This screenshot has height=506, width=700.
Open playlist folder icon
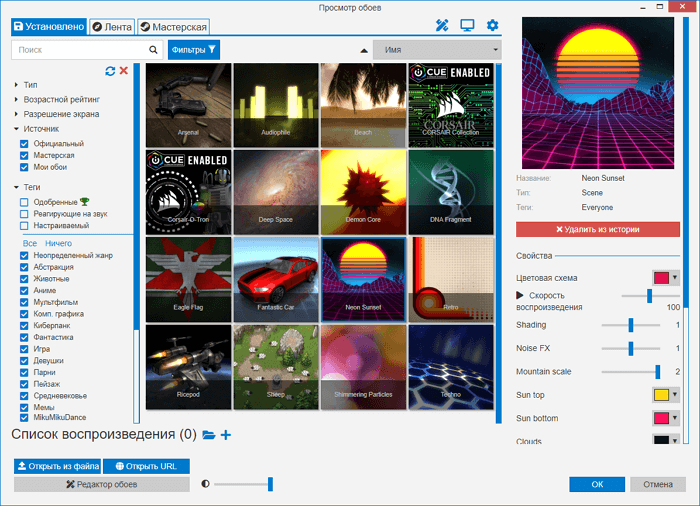point(209,435)
